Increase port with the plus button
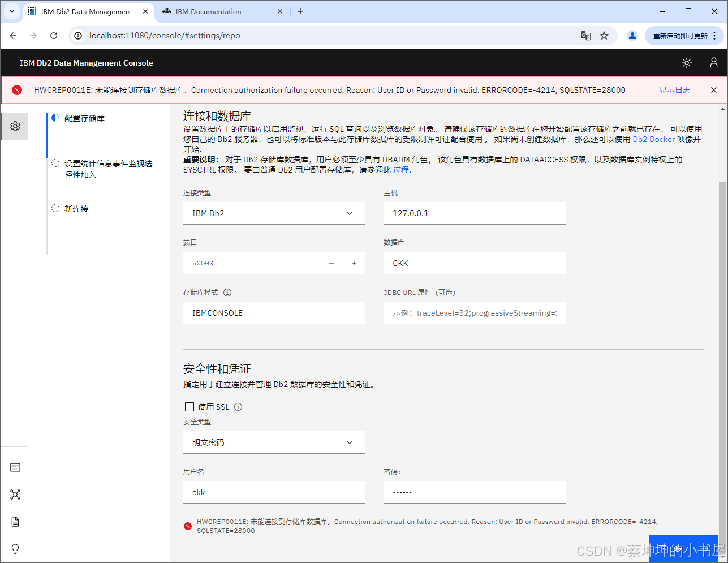 point(354,263)
